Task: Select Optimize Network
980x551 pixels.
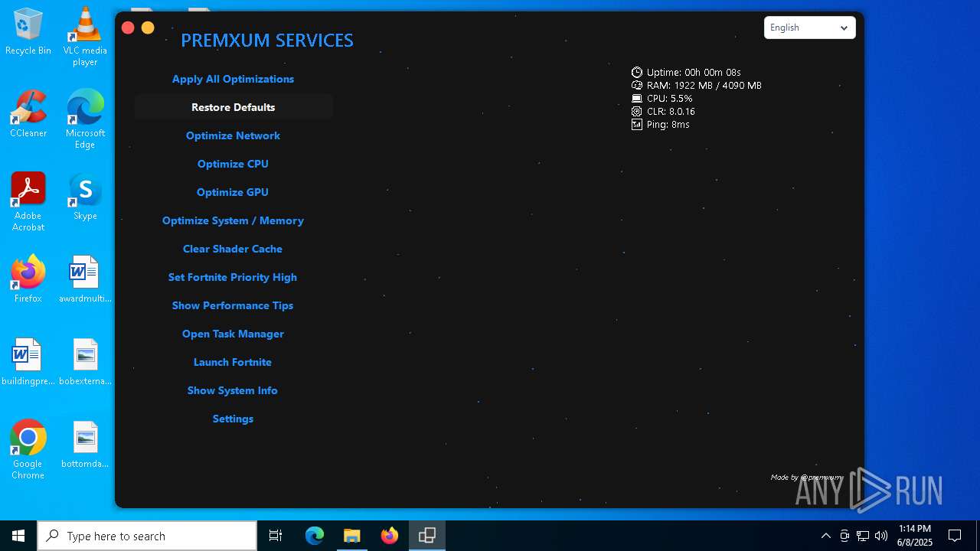Action: click(x=233, y=135)
